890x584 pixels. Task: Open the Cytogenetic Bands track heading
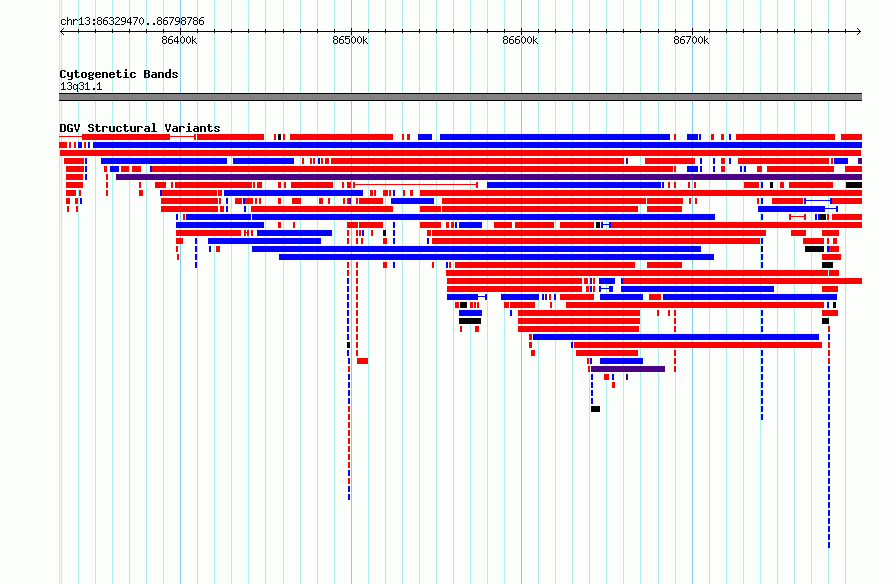pyautogui.click(x=119, y=74)
